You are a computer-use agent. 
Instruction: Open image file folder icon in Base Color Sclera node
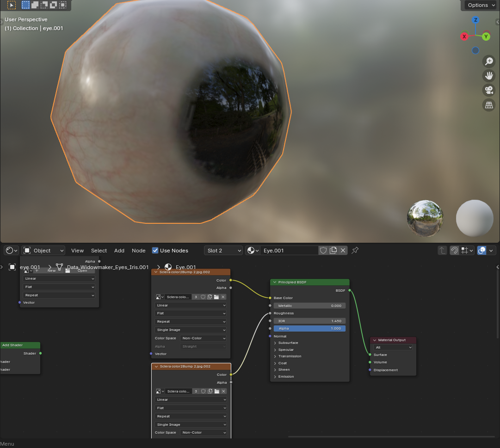216,297
